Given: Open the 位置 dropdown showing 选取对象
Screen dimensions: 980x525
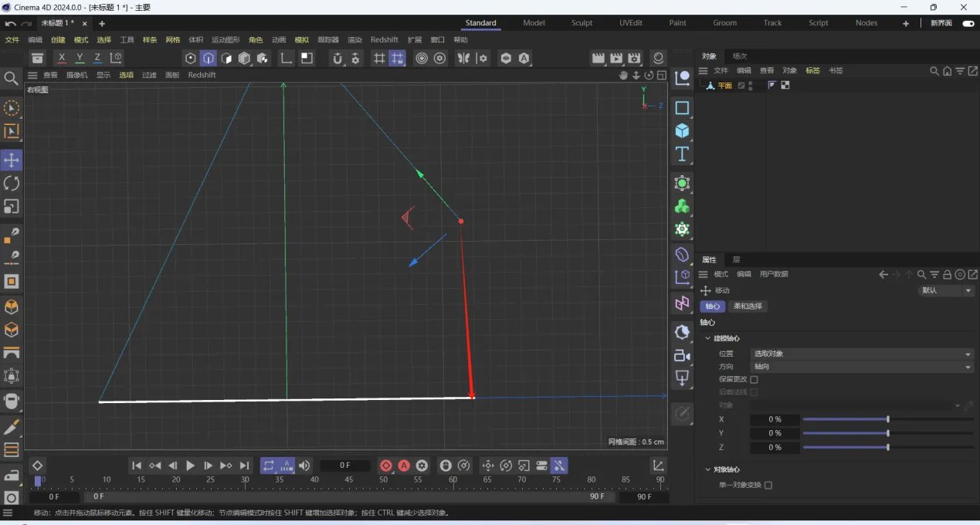Looking at the screenshot, I should (862, 354).
